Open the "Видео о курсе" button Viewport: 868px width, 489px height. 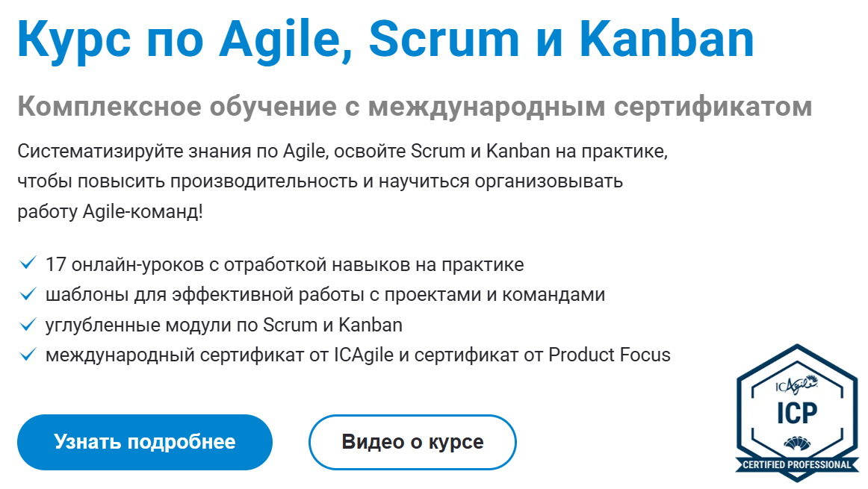click(412, 442)
